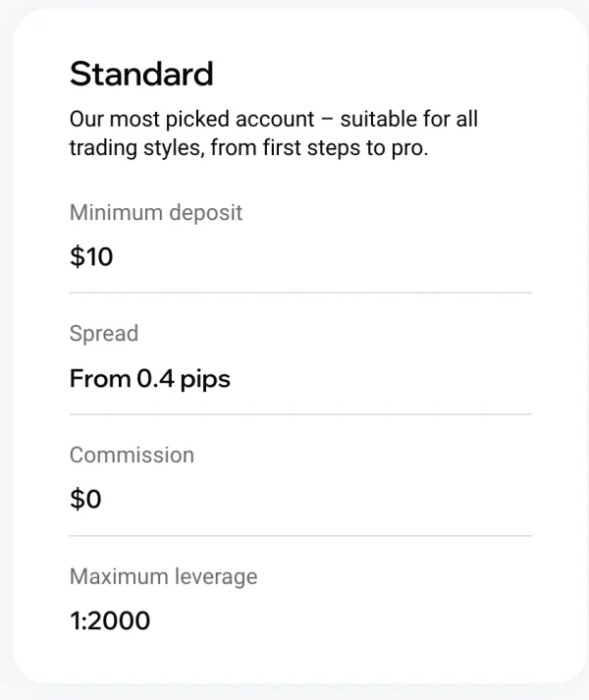
Task: Select the From 0.4 pips value
Action: point(150,380)
